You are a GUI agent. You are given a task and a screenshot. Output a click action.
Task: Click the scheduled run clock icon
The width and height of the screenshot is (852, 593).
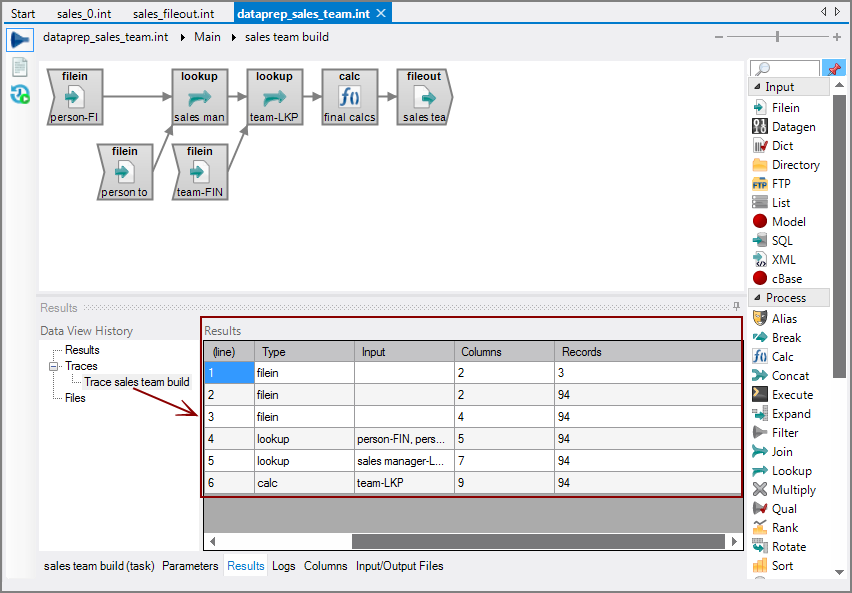(x=19, y=94)
